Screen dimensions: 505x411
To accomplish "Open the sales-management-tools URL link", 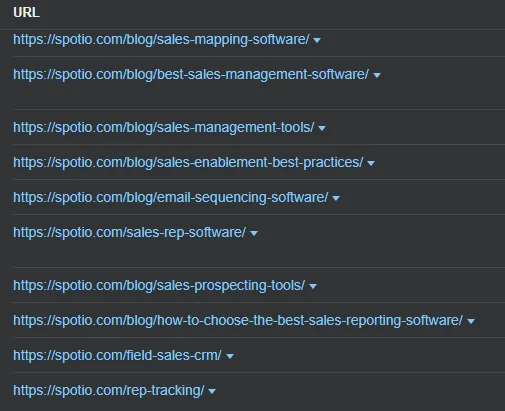I will pyautogui.click(x=163, y=127).
